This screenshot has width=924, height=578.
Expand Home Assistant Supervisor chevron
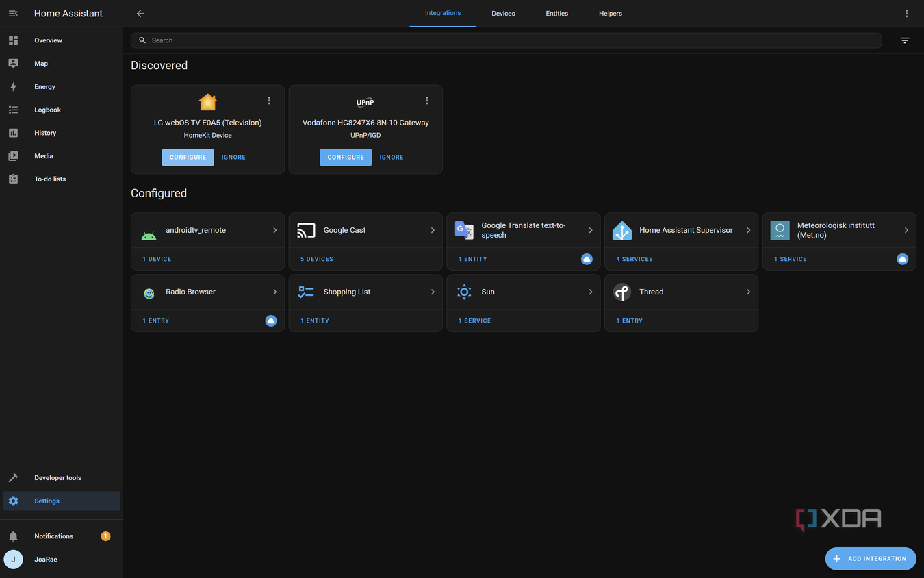748,230
